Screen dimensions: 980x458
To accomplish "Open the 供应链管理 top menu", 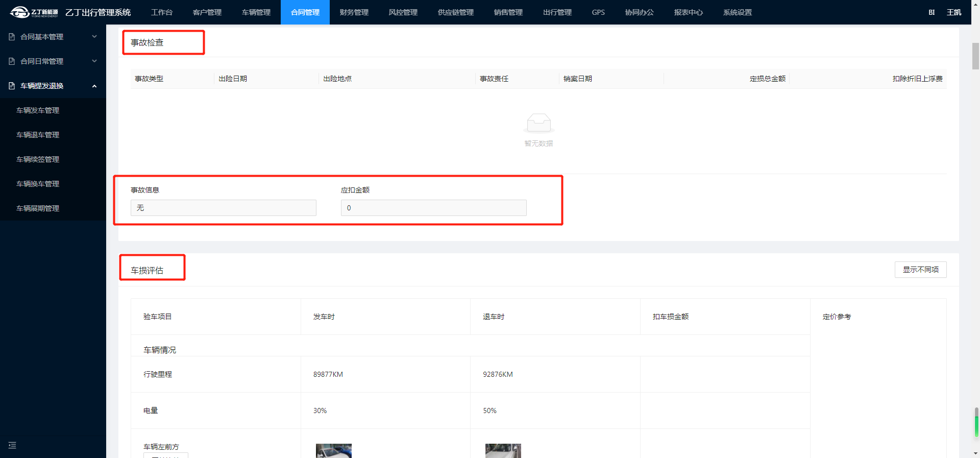I will (x=456, y=12).
